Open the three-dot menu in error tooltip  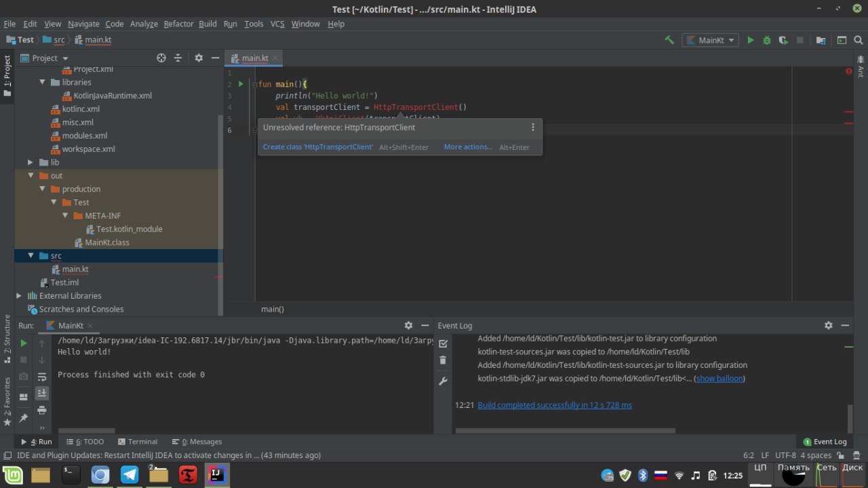click(x=533, y=127)
